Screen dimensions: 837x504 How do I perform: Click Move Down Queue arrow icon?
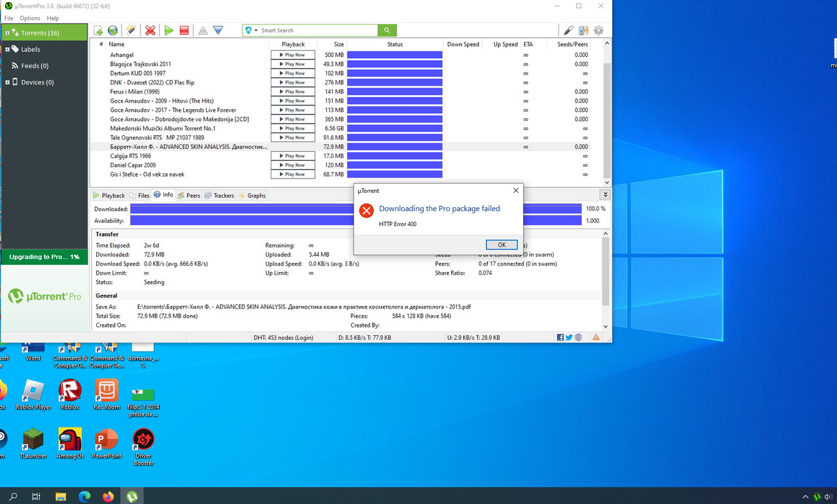pos(218,30)
